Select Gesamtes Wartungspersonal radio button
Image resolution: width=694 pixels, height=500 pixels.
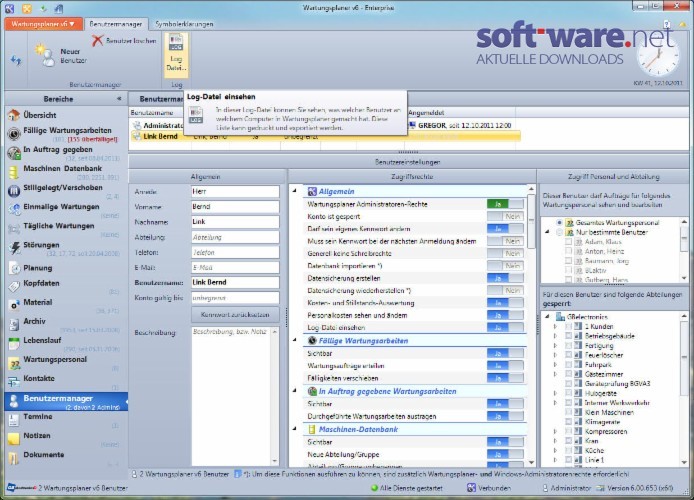tap(559, 223)
